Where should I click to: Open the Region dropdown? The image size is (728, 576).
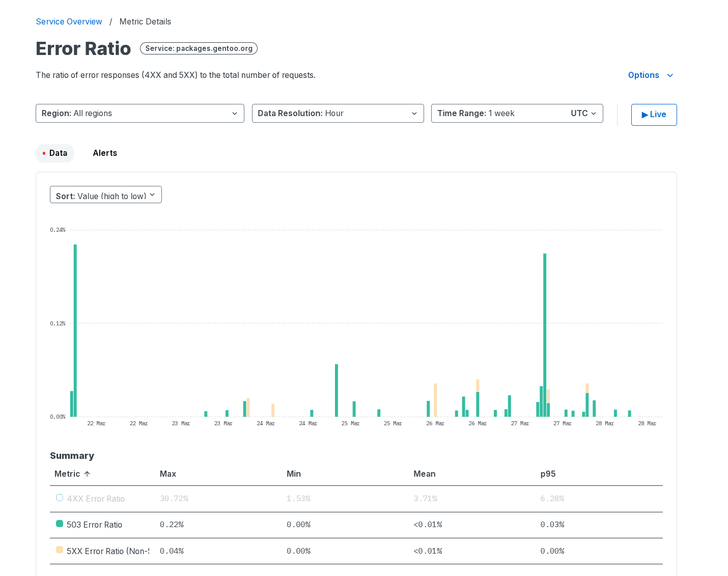point(139,114)
